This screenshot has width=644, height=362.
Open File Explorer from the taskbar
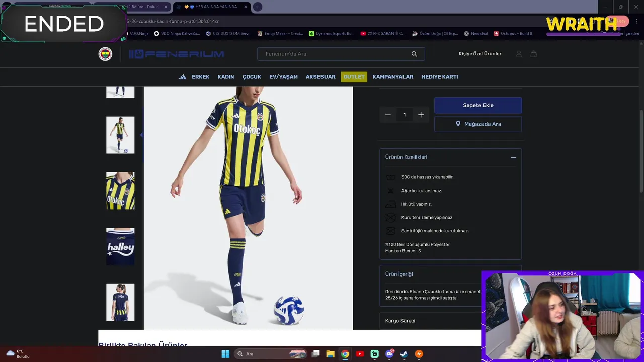click(x=330, y=354)
